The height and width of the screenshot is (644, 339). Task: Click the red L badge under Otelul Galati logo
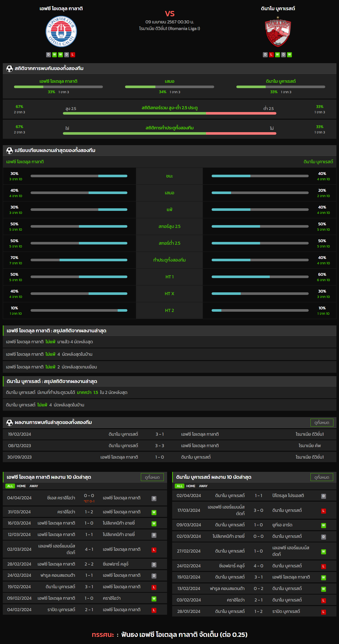(73, 54)
